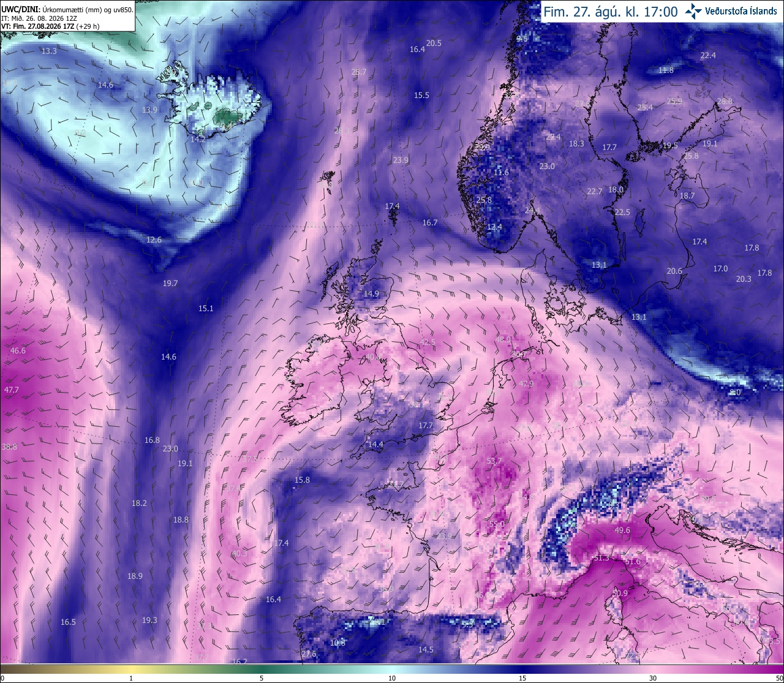Select the date header Fim. 27. ágú. kl. 17:00
Image resolution: width=784 pixels, height=683 pixels.
(610, 12)
